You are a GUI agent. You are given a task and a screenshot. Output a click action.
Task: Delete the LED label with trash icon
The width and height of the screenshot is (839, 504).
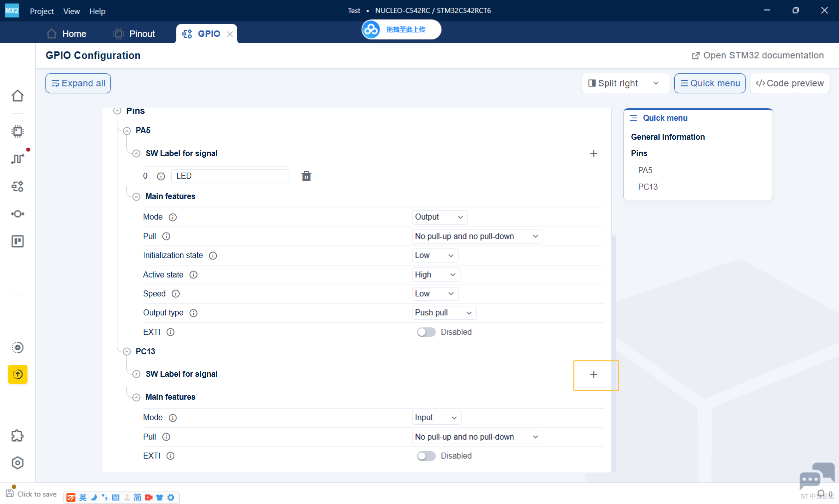[x=306, y=176]
